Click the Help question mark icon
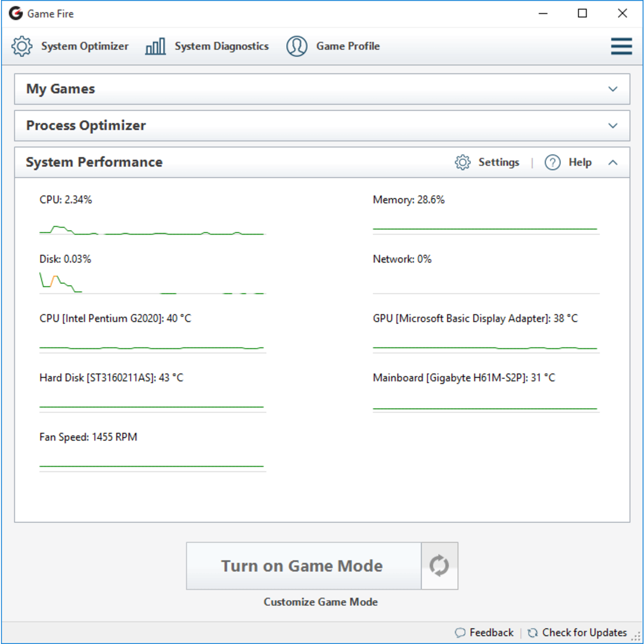The width and height of the screenshot is (644, 644). point(552,163)
